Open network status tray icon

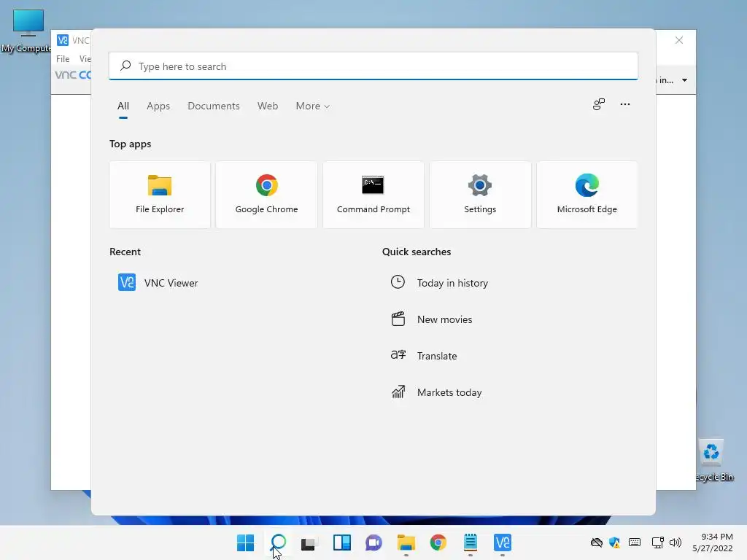[658, 542]
